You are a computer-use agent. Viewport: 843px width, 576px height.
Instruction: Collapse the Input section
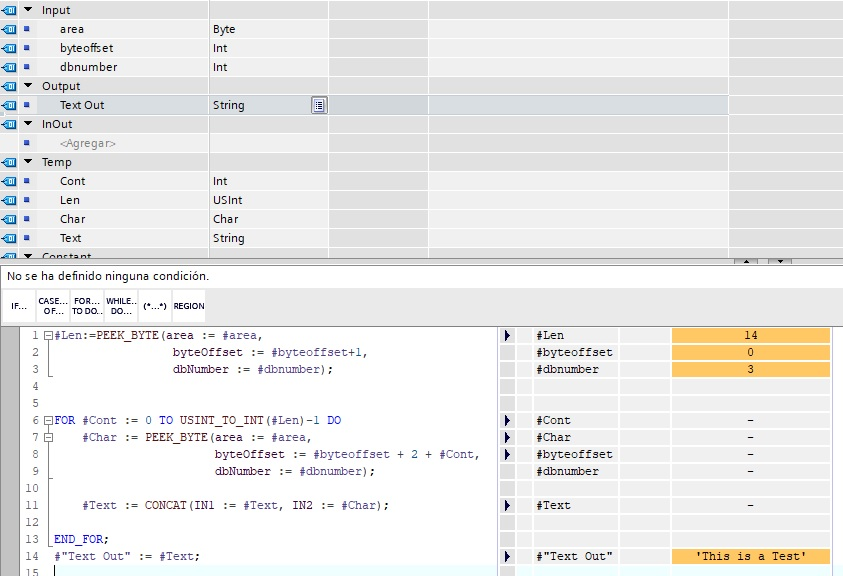(x=28, y=10)
